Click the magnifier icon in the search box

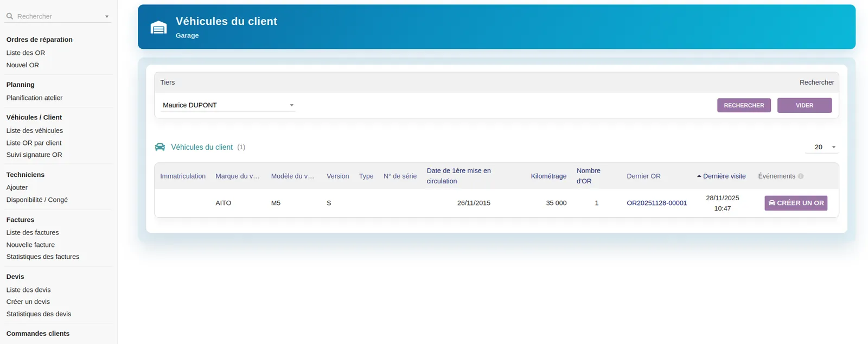(x=10, y=16)
